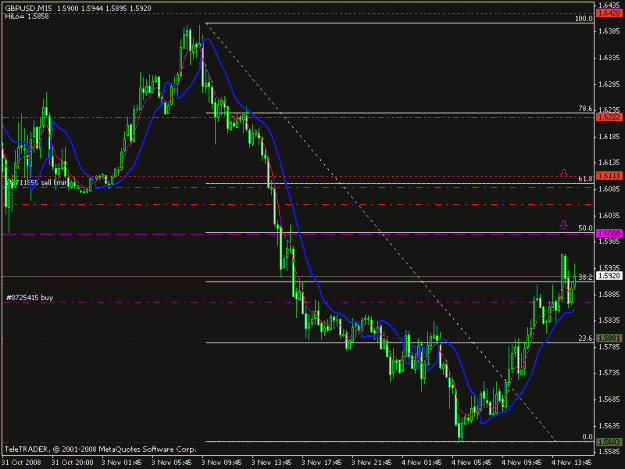Viewport: 625px width, 469px height.
Task: Click the '31 Oct 2008' date on time axis
Action: coord(22,462)
